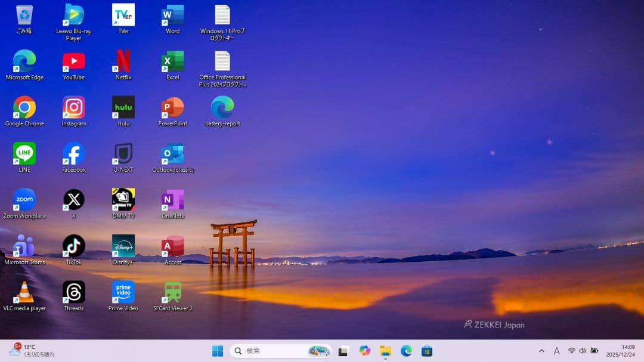The height and width of the screenshot is (362, 644).
Task: Open the TVer streaming app
Action: point(123,16)
